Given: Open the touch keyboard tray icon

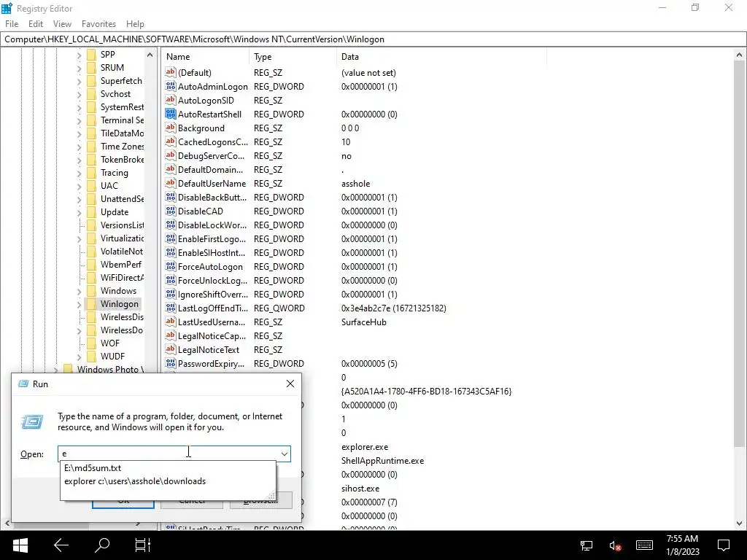Looking at the screenshot, I should [x=644, y=545].
